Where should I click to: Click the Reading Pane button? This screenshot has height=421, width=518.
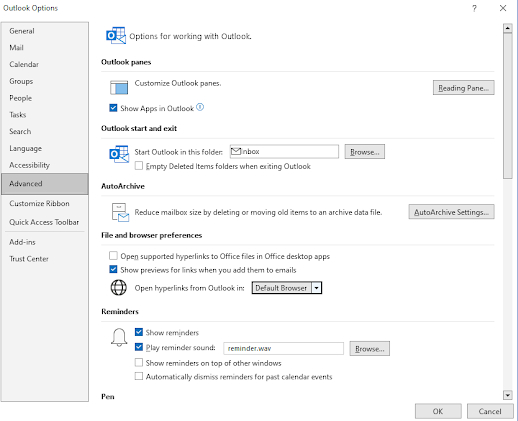click(x=463, y=88)
